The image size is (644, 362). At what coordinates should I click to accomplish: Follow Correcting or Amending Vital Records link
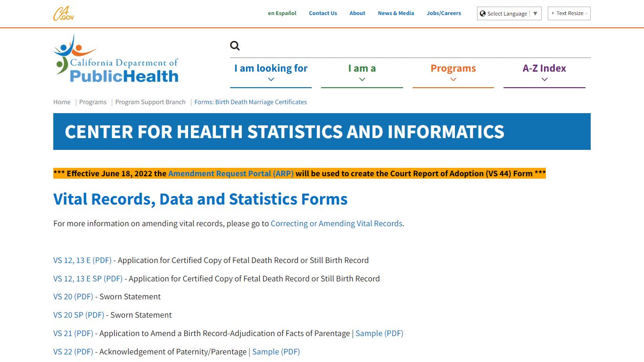click(337, 223)
